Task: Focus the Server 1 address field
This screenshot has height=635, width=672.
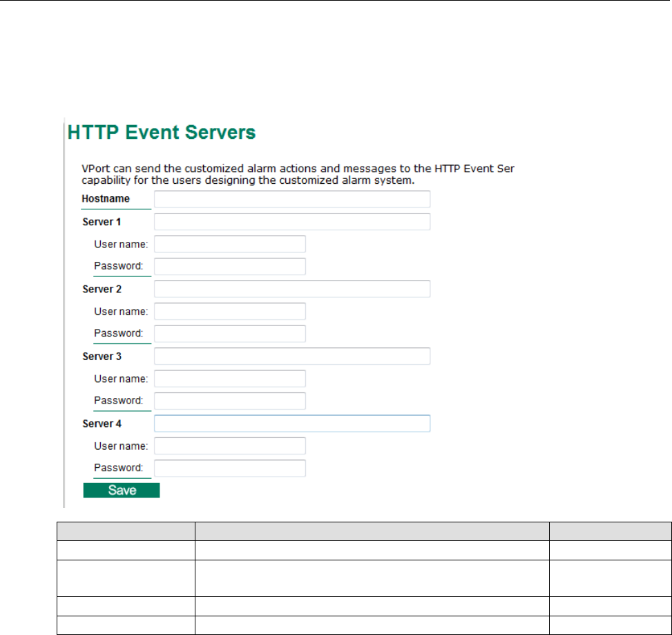Action: [291, 222]
